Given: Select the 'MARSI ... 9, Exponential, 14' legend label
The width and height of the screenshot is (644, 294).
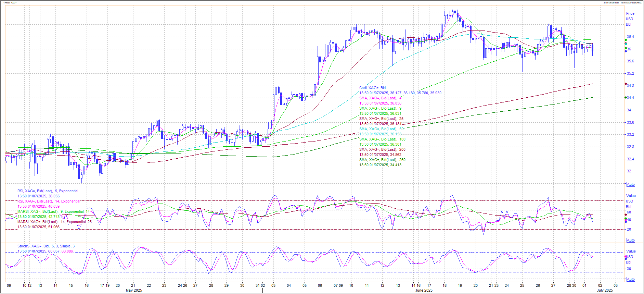Looking at the screenshot, I should (53, 211).
